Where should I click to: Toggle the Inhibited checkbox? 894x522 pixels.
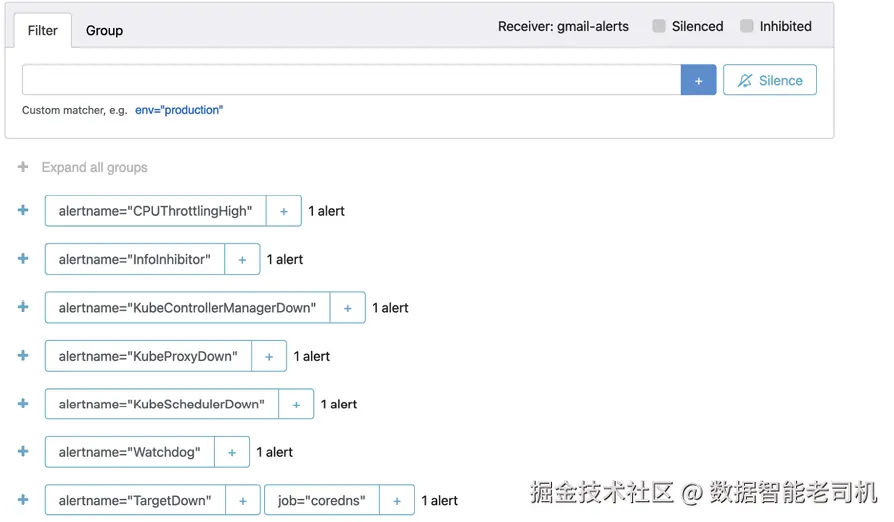point(746,26)
